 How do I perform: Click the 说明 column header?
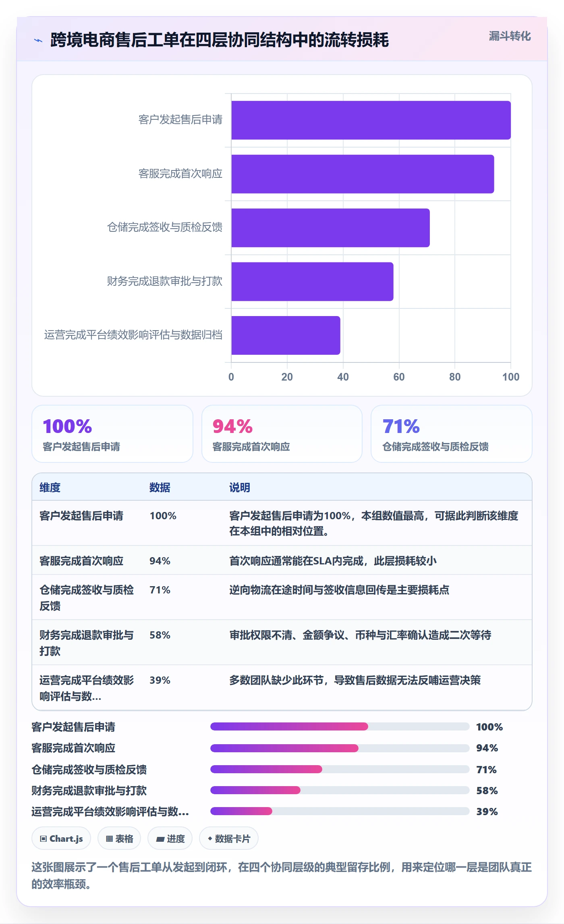240,487
